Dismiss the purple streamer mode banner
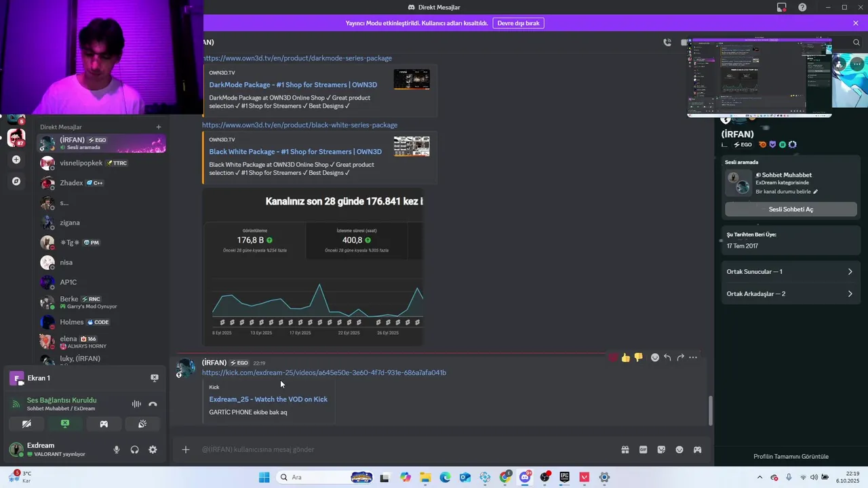Image resolution: width=868 pixels, height=488 pixels. [x=856, y=23]
